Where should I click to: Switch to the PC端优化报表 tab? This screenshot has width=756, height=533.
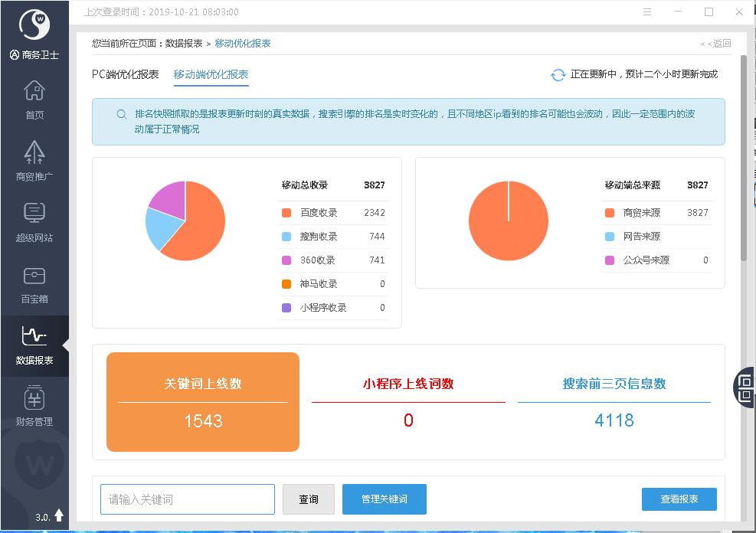point(125,74)
